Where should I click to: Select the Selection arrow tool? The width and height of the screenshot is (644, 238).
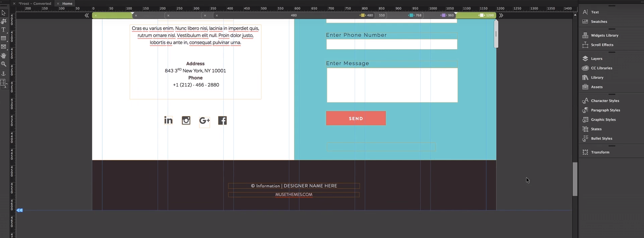4,13
